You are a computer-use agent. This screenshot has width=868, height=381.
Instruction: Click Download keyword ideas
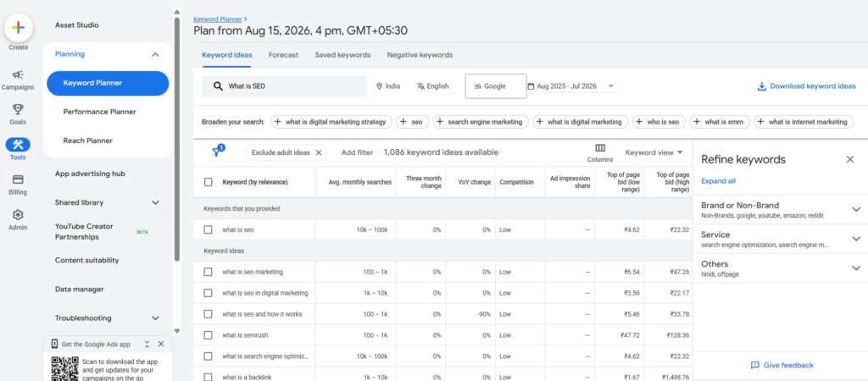813,86
